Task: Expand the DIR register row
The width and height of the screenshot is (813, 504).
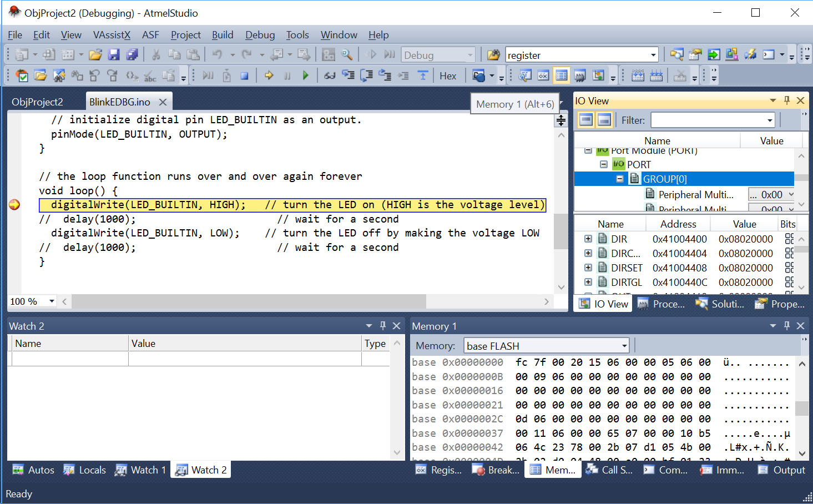Action: pyautogui.click(x=588, y=239)
